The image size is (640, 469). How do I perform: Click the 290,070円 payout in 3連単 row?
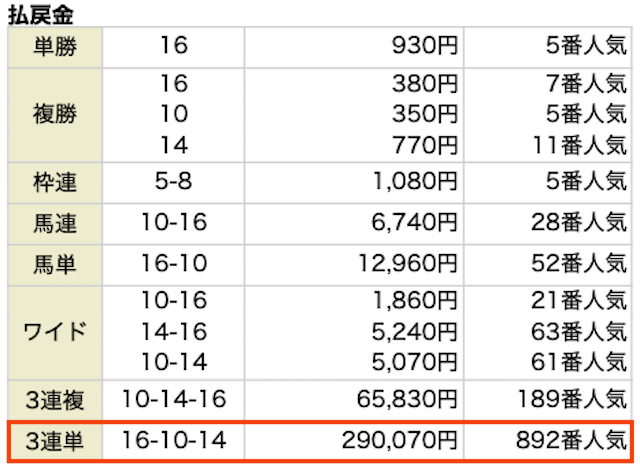(405, 439)
